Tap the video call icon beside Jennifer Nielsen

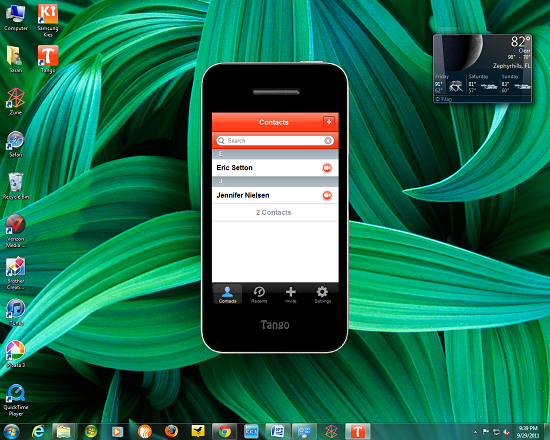[327, 195]
